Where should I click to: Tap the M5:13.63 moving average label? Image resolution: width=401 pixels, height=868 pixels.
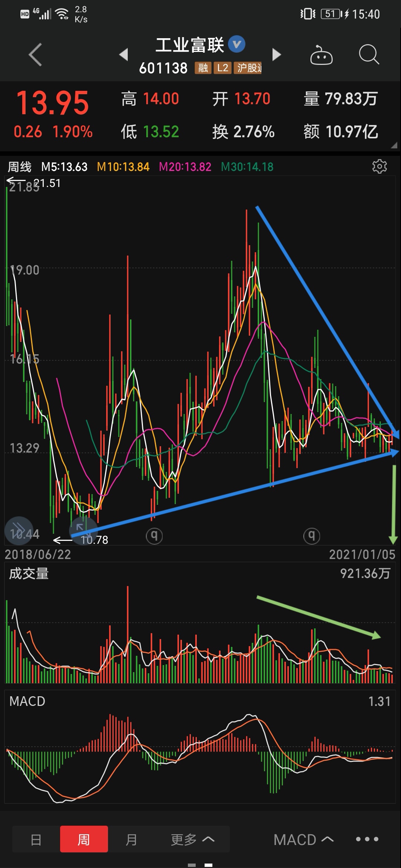coord(65,167)
